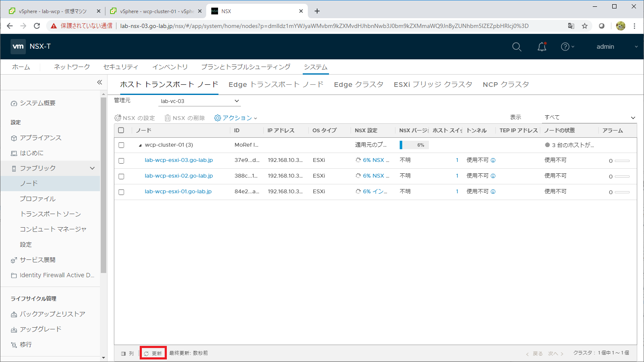Screen dimensions: 644x362
Task: Open the Chrome profile avatar
Action: click(x=621, y=26)
